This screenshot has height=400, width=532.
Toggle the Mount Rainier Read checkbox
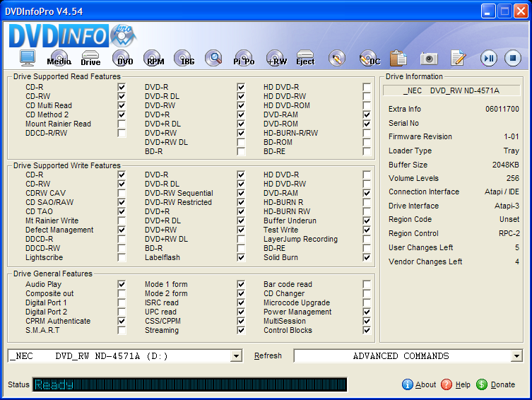click(x=122, y=124)
